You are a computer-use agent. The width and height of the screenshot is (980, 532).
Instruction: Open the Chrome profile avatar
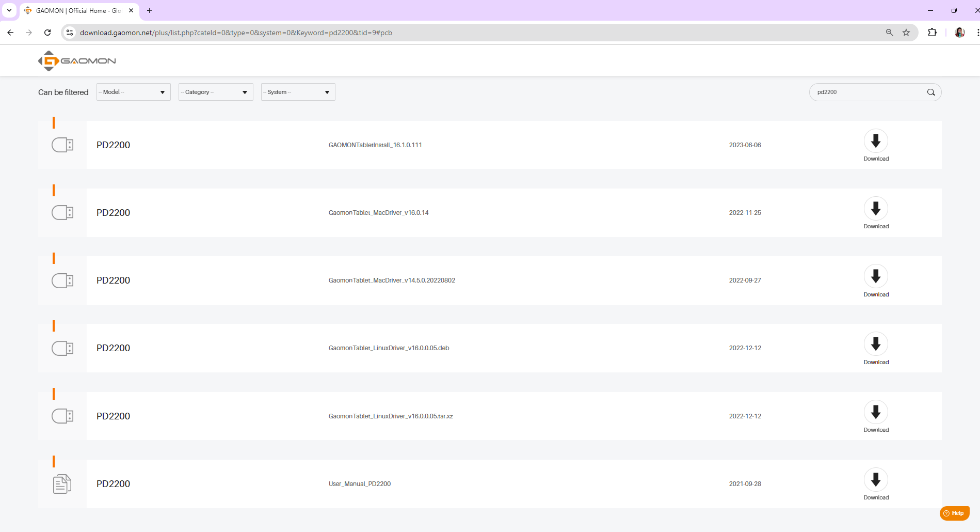pos(959,33)
